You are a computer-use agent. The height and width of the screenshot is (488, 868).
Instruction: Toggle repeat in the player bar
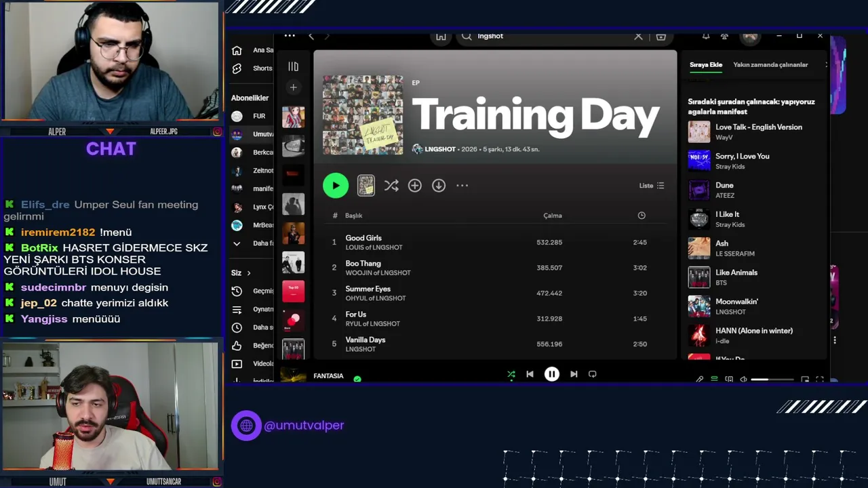(593, 374)
